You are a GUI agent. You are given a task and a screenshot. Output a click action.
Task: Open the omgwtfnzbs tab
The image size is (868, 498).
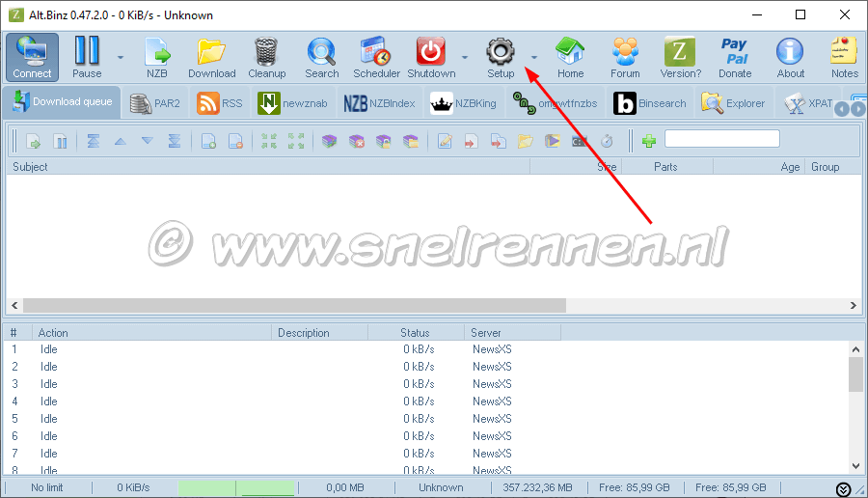tap(556, 103)
